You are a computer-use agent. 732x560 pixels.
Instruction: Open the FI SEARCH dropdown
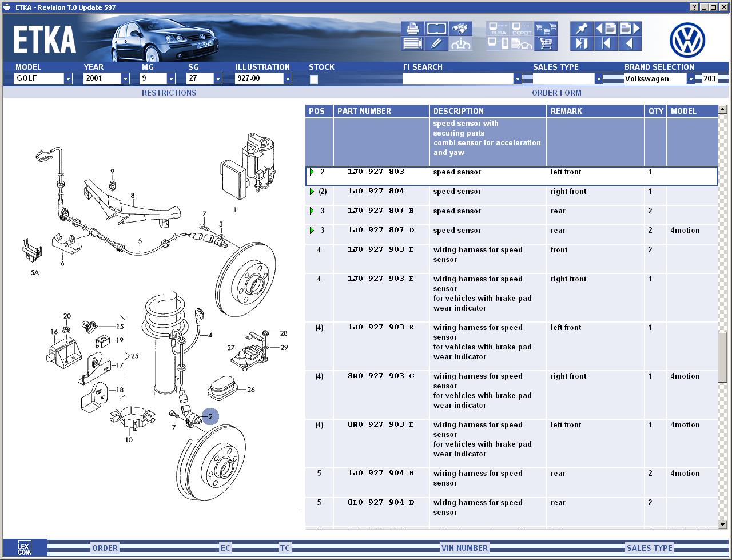518,78
